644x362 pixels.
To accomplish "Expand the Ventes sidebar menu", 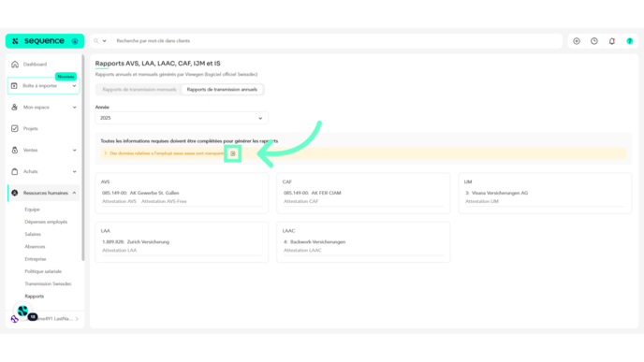I will [x=74, y=151].
